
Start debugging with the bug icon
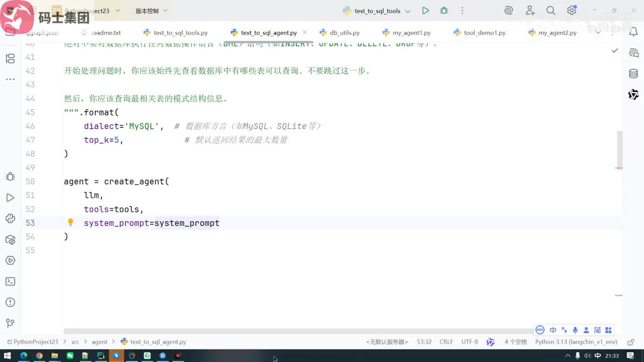point(444,11)
